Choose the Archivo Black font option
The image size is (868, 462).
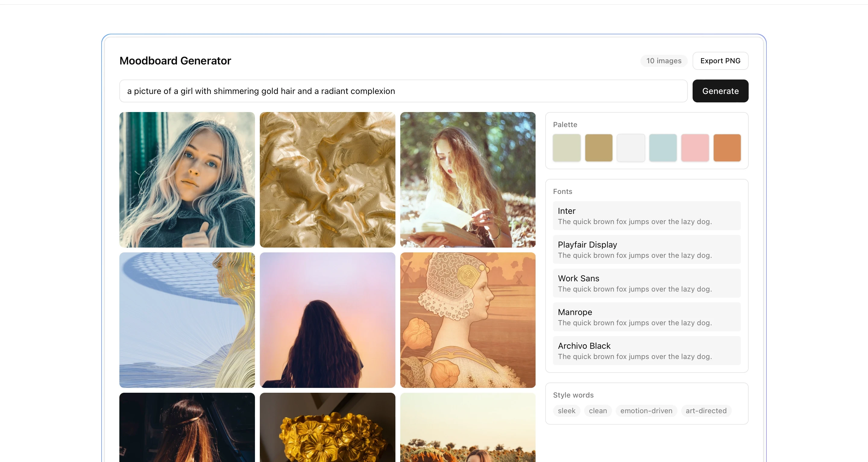pos(646,350)
